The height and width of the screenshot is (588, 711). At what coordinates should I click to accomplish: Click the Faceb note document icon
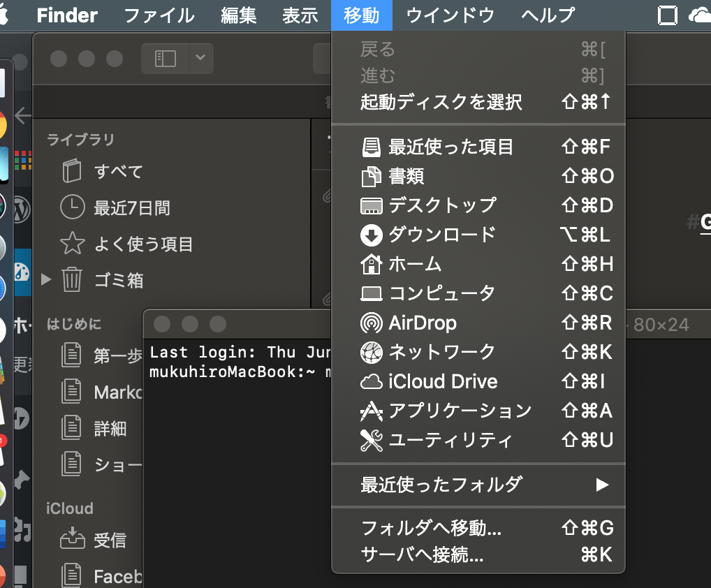[x=71, y=575]
